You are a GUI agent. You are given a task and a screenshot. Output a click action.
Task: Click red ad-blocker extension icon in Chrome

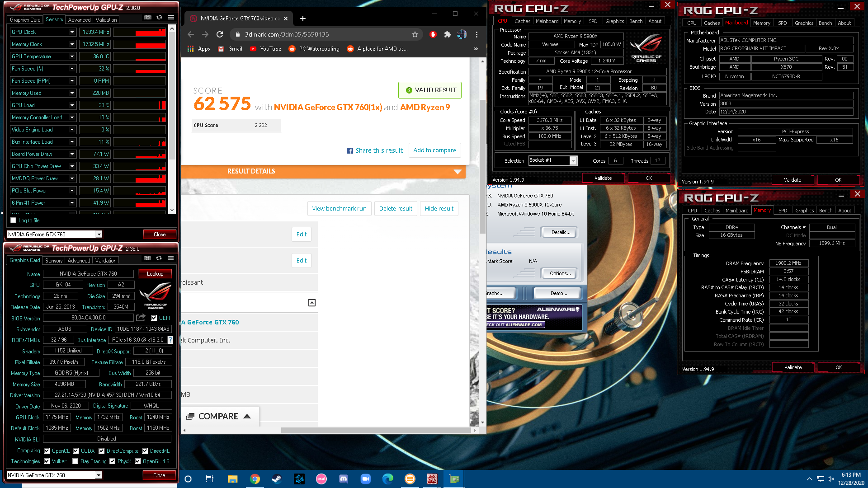coord(433,34)
